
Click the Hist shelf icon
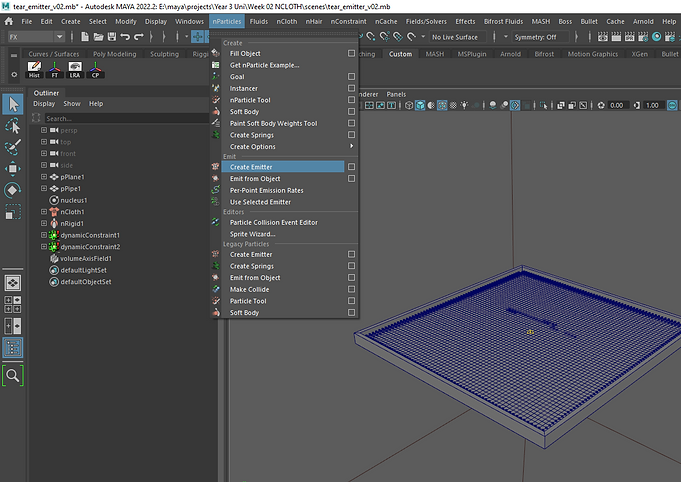point(34,69)
